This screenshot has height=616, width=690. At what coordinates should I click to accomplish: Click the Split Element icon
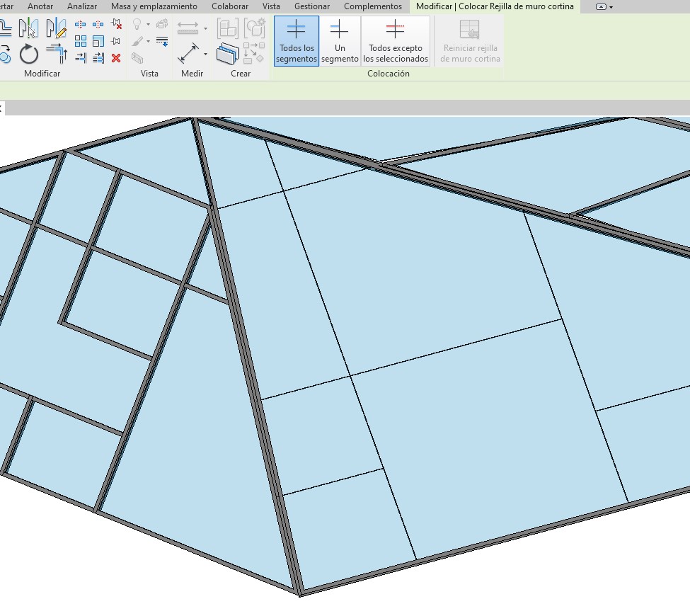click(81, 25)
